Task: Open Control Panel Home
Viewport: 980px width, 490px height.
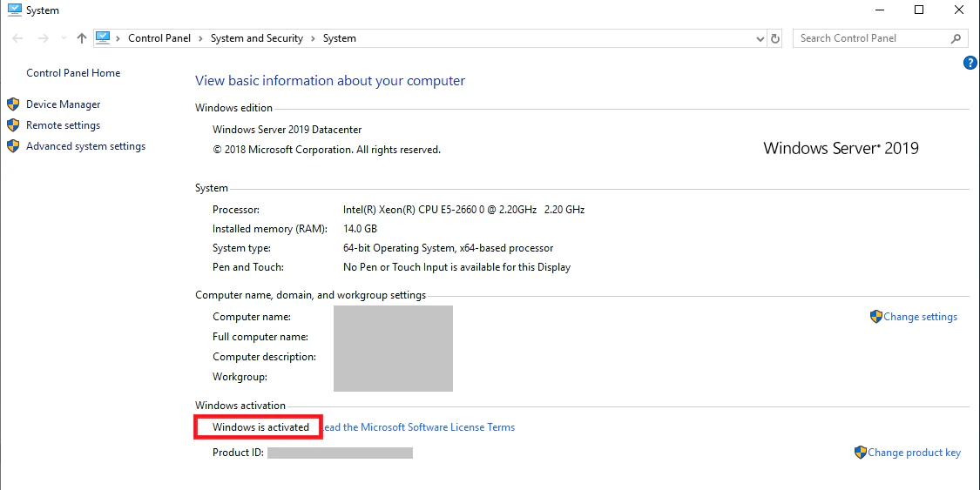Action: tap(73, 73)
